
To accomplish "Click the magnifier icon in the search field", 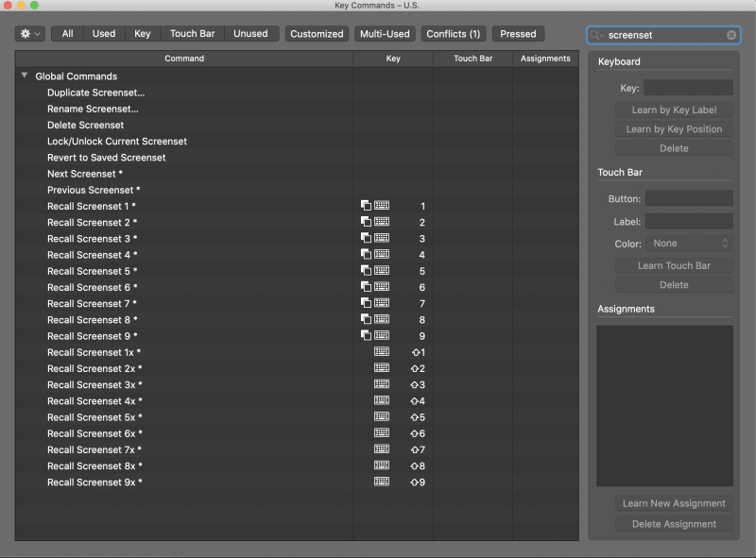I will tap(596, 35).
